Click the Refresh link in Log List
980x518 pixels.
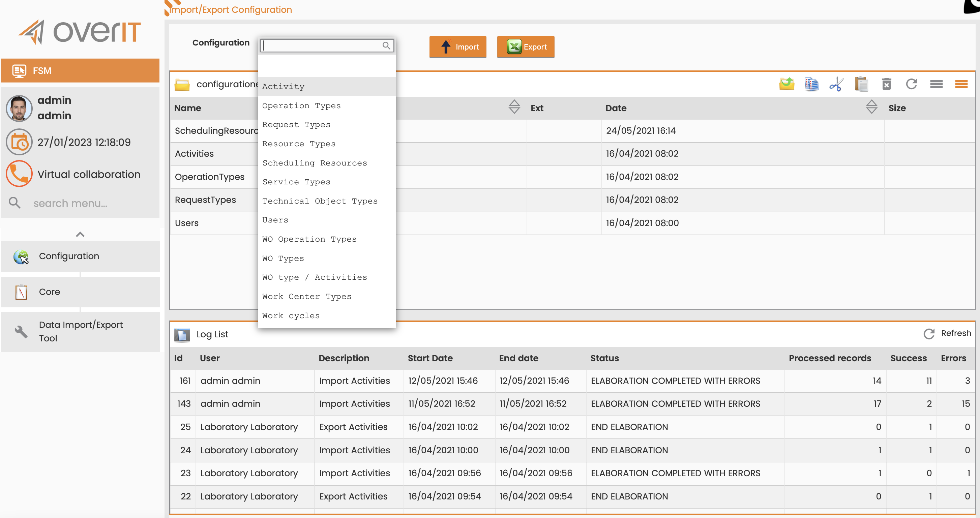947,334
